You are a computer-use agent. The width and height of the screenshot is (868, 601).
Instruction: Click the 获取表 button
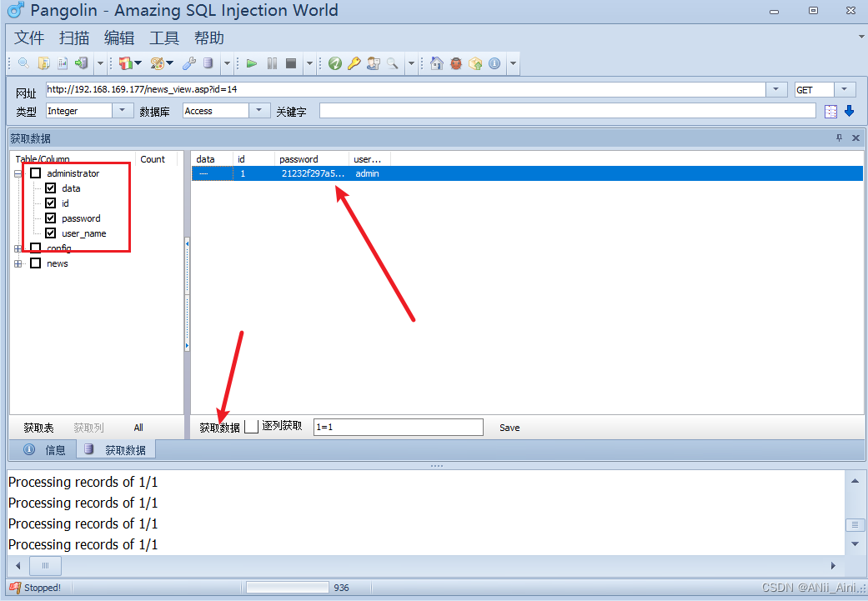point(38,428)
